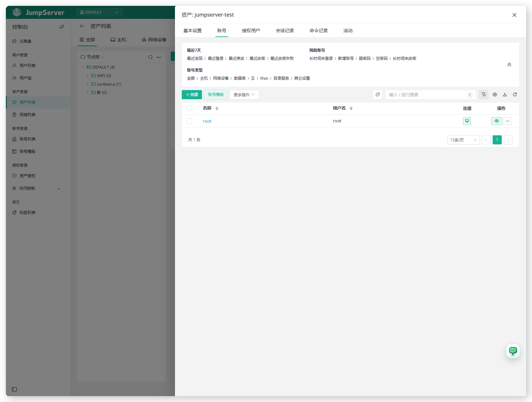
Task: Toggle sidebar collapse icon at bottom left
Action: pos(14,389)
